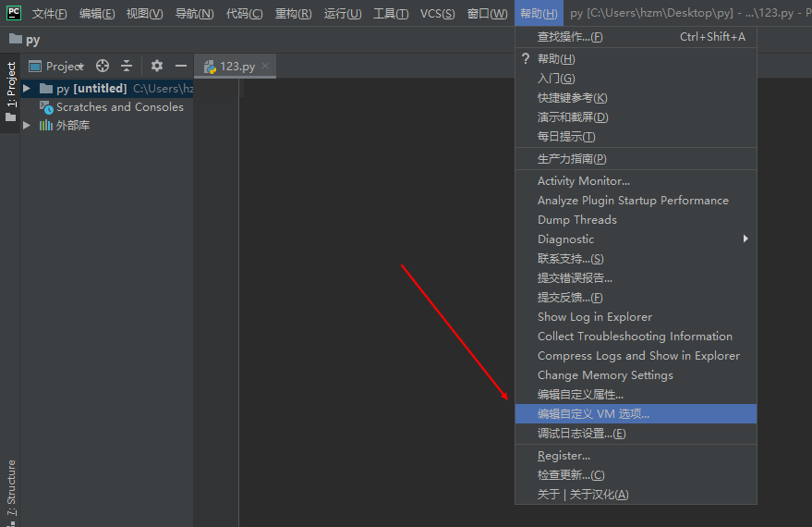Select 帮助(H) entry in dropdown
Image resolution: width=812 pixels, height=527 pixels.
pos(636,58)
